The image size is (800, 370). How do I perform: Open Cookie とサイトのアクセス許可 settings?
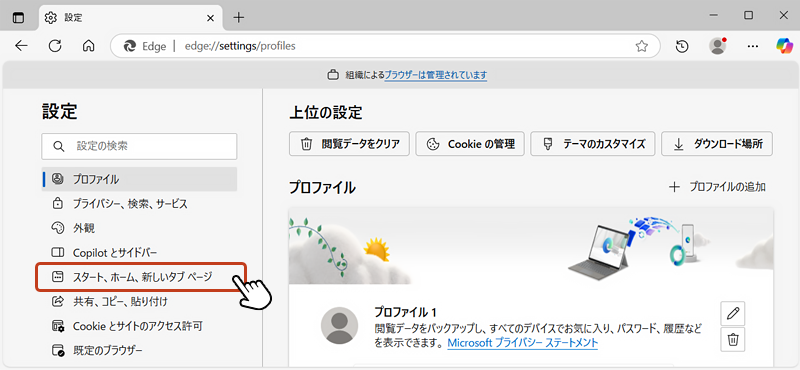pos(139,326)
